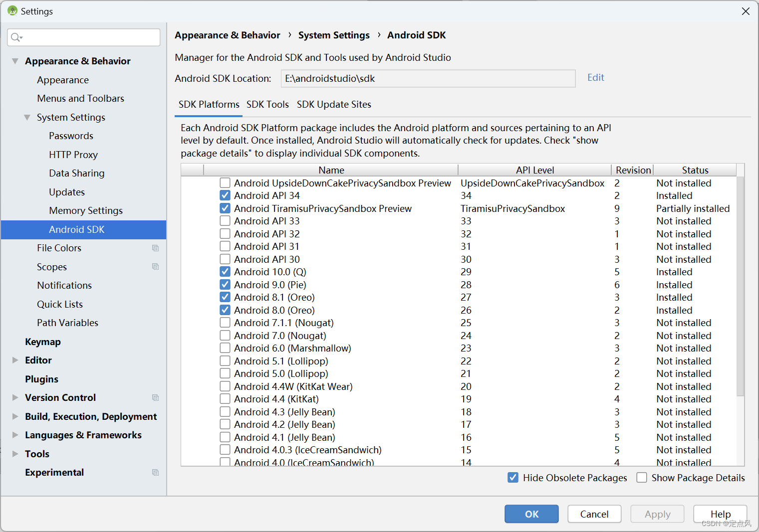The image size is (759, 532).
Task: Select HTTP Proxy settings
Action: coord(73,155)
